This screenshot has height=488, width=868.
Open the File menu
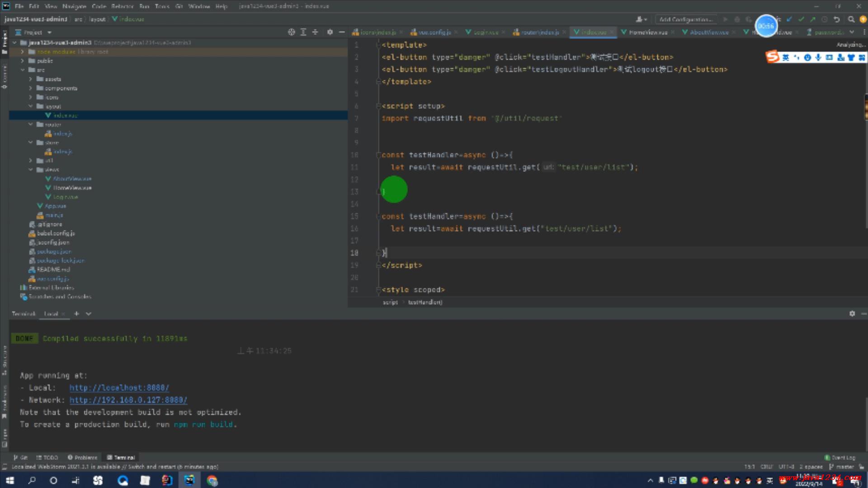19,6
